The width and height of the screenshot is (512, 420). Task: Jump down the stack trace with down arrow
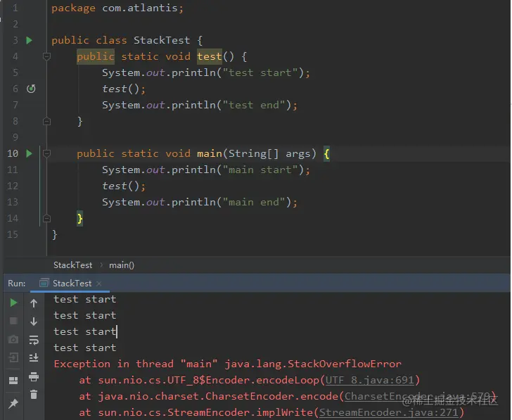tap(34, 322)
